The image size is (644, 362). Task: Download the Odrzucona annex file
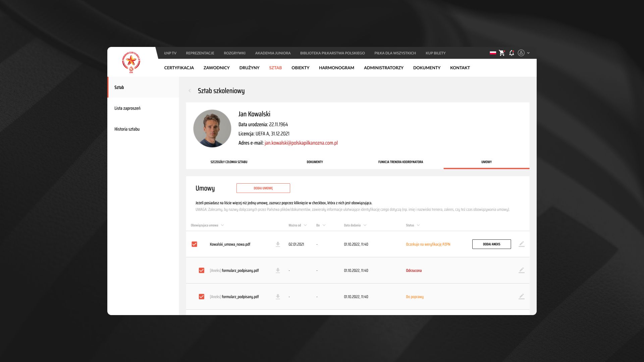(278, 270)
